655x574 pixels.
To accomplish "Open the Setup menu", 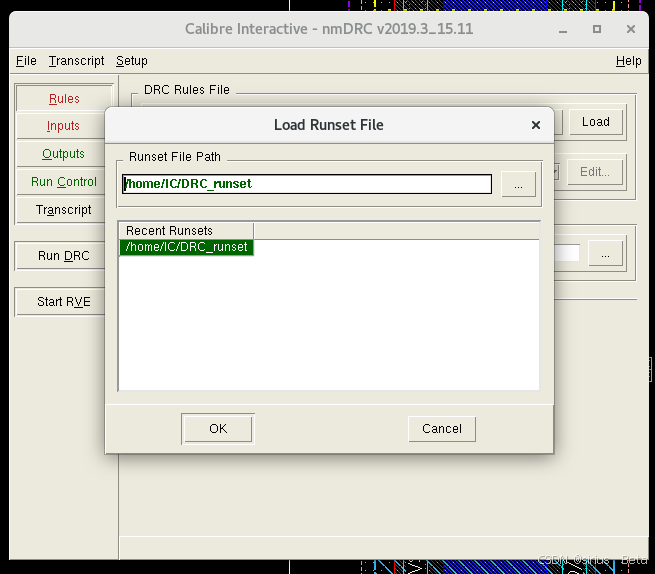I will (132, 61).
